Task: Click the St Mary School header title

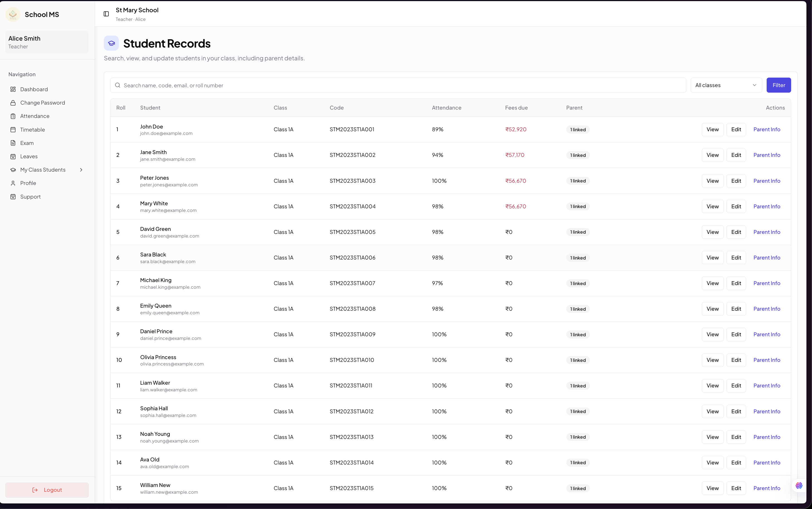Action: (137, 10)
